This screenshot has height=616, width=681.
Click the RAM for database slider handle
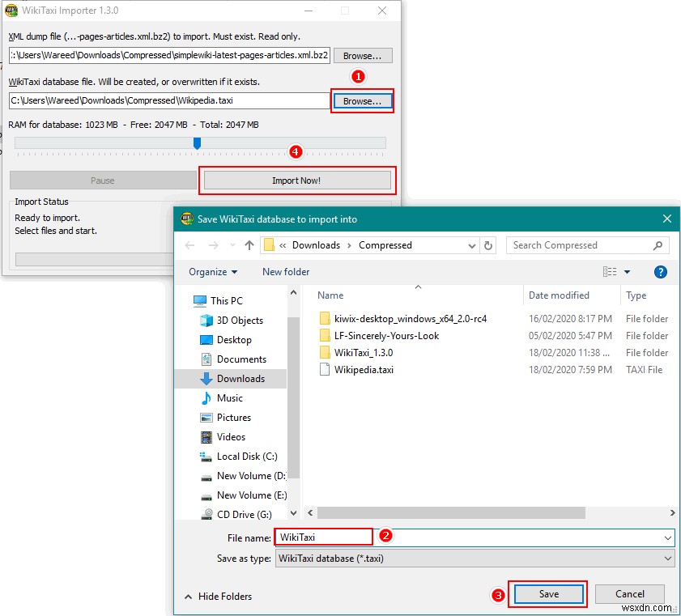tap(197, 142)
